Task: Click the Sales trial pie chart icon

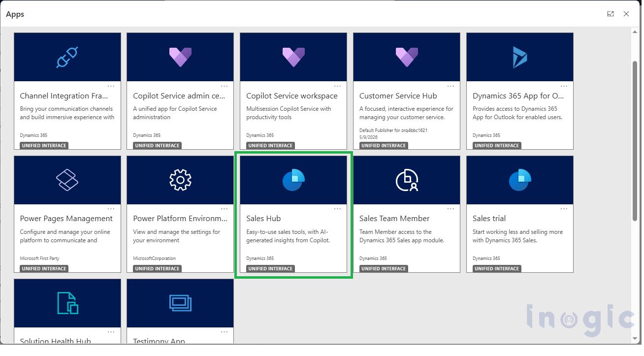Action: (x=520, y=180)
